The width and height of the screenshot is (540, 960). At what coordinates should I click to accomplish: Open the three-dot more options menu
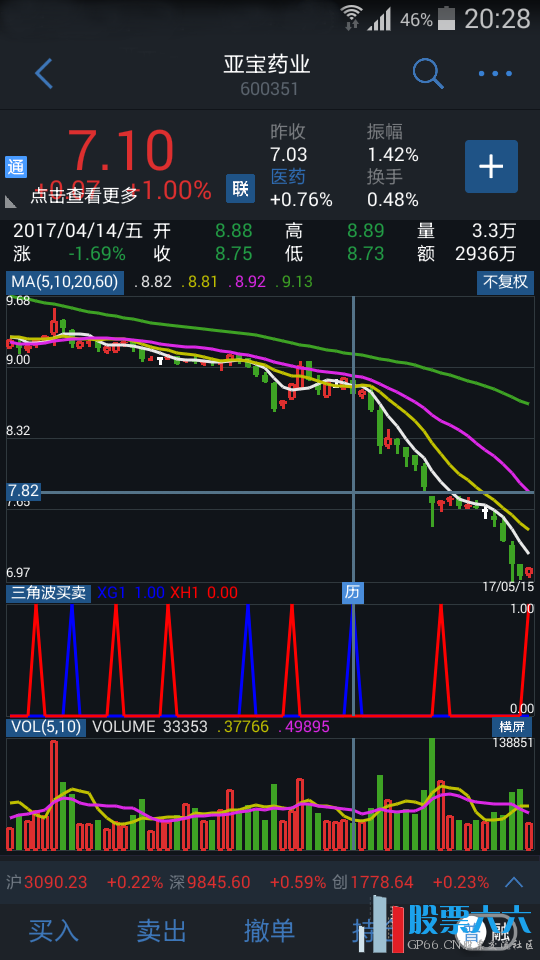[x=495, y=74]
